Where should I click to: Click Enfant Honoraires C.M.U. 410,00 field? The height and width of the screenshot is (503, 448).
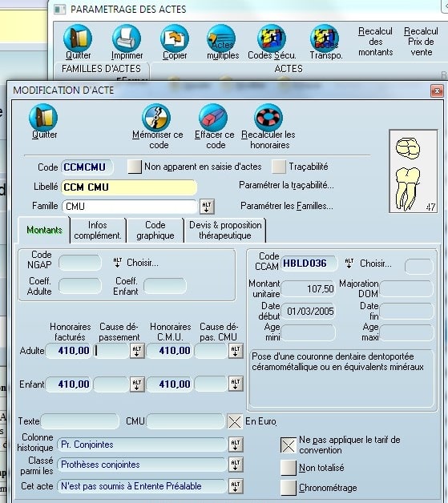(x=170, y=384)
